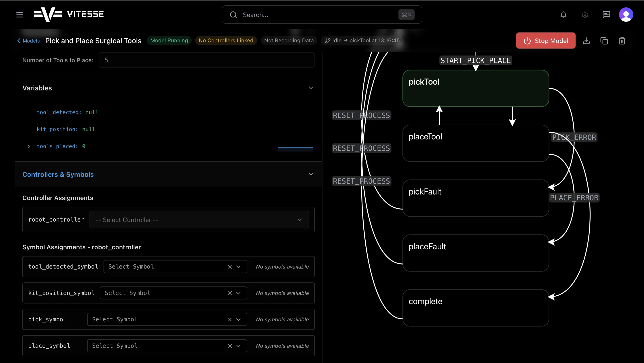Open user profile avatar

click(626, 15)
